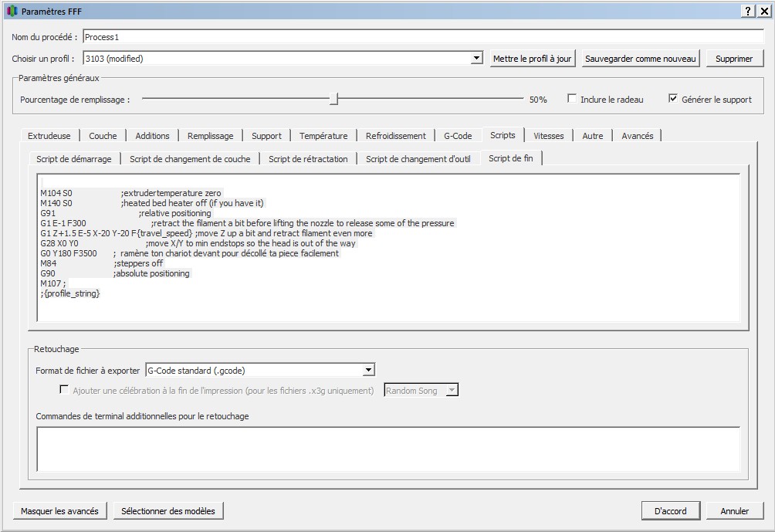Screen dimensions: 775x532
Task: Select the Script de démarrage sub-tab
Action: point(74,159)
